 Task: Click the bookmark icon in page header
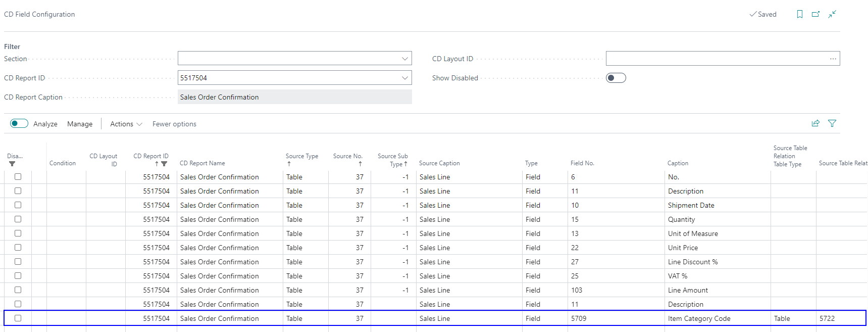[x=800, y=14]
